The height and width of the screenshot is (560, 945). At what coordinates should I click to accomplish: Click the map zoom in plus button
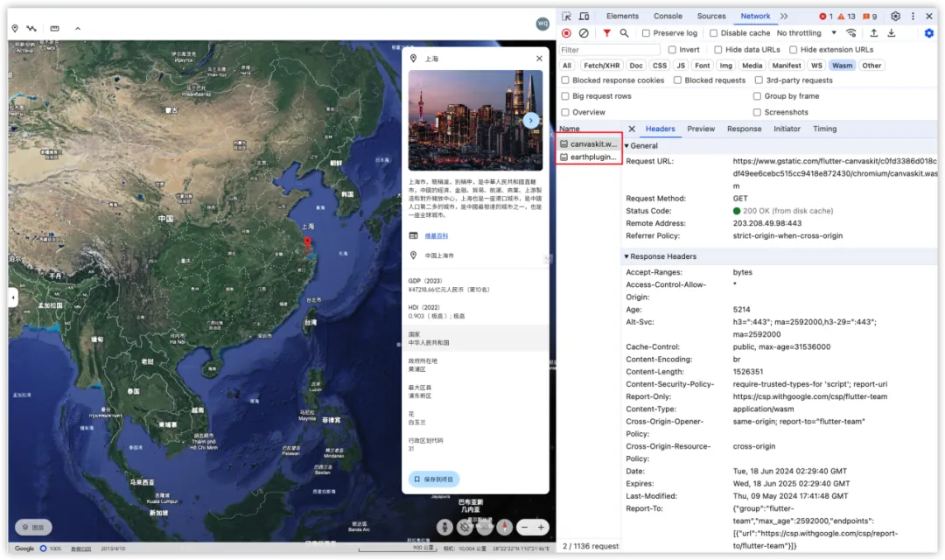(542, 527)
